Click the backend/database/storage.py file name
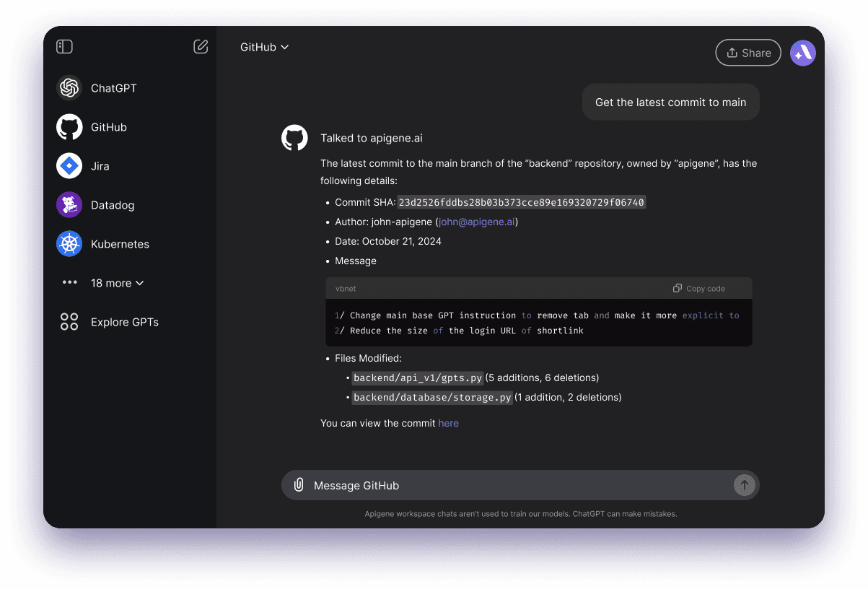868x589 pixels. (432, 397)
